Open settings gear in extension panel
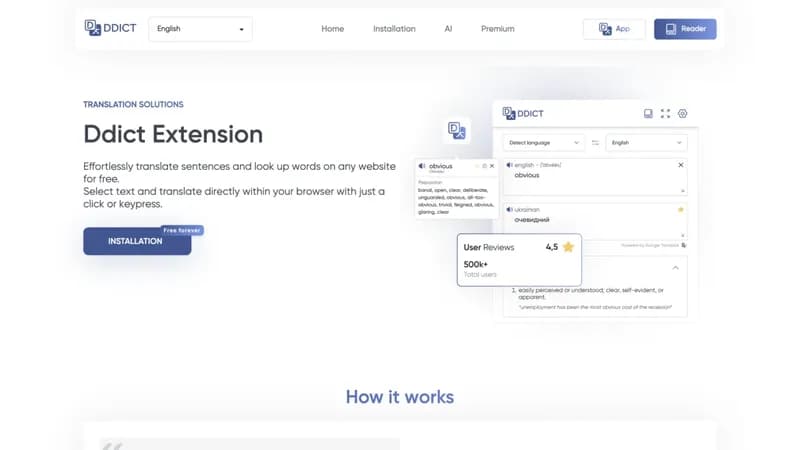 [x=683, y=113]
